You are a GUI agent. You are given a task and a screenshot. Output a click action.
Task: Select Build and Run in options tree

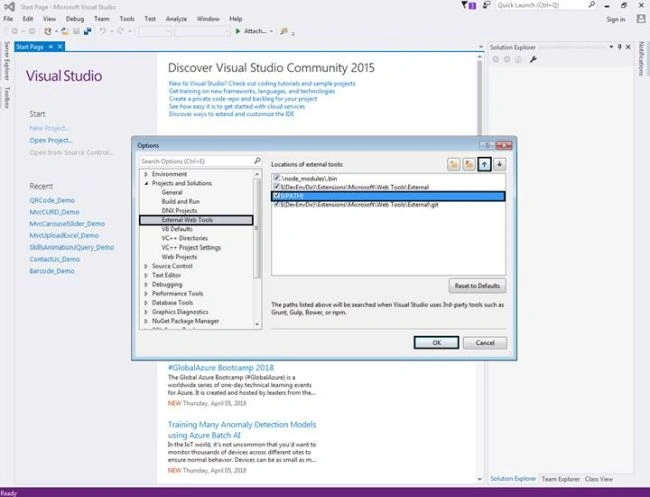coord(180,201)
